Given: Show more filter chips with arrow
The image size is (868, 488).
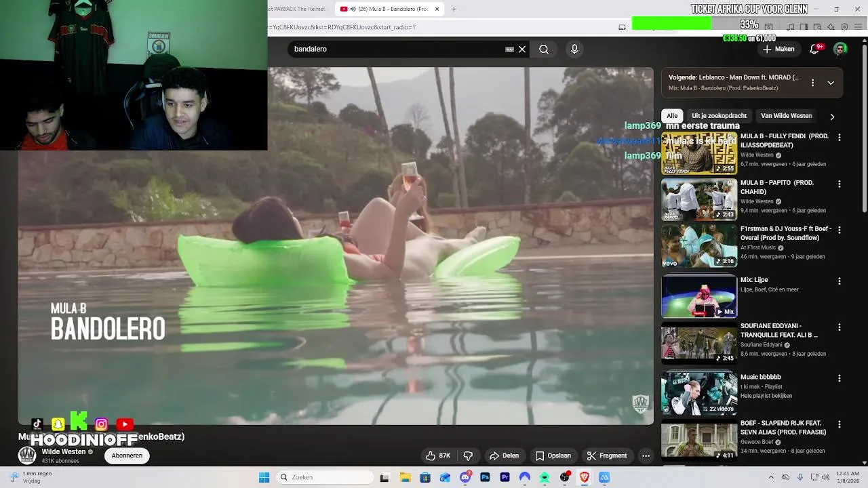Looking at the screenshot, I should pyautogui.click(x=832, y=117).
